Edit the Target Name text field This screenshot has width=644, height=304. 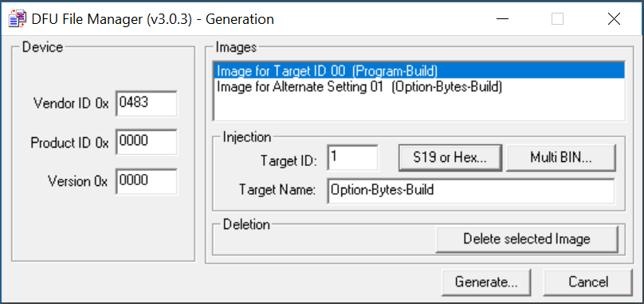click(x=471, y=191)
